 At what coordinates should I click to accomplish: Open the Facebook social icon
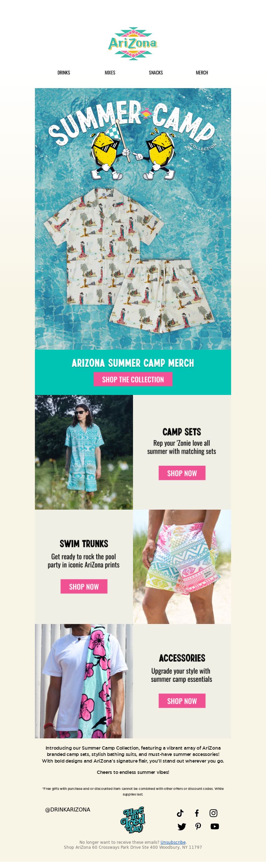coord(197,813)
